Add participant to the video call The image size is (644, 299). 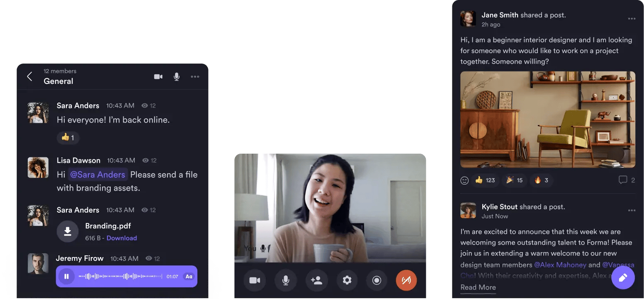click(316, 280)
